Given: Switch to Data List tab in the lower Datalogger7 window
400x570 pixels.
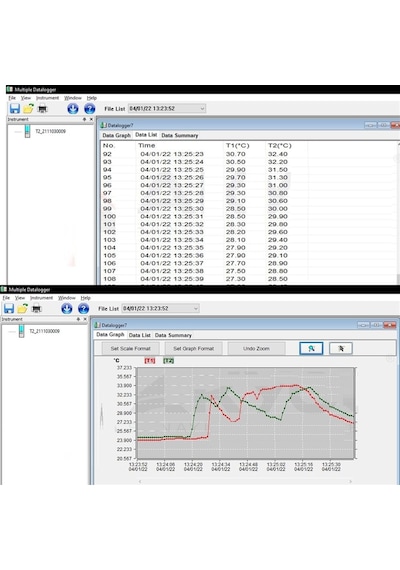Looking at the screenshot, I should point(140,335).
